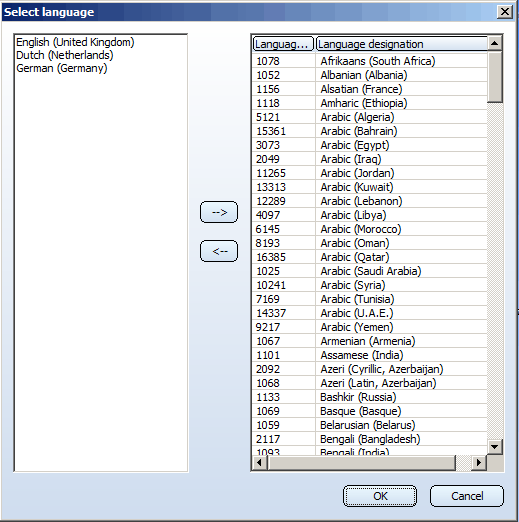The height and width of the screenshot is (522, 519).
Task: Click language code 2049
Action: point(268,159)
